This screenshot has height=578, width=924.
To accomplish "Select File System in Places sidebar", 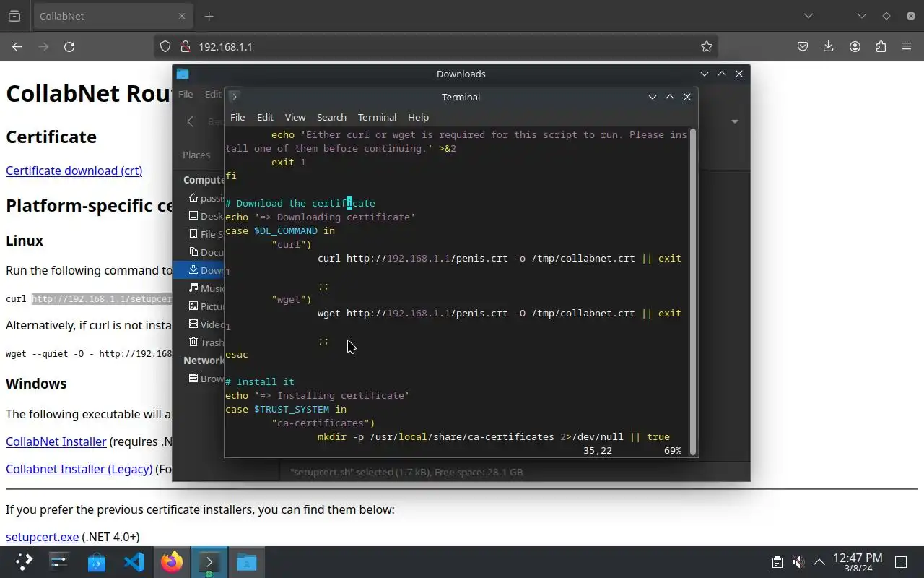I will click(x=205, y=234).
